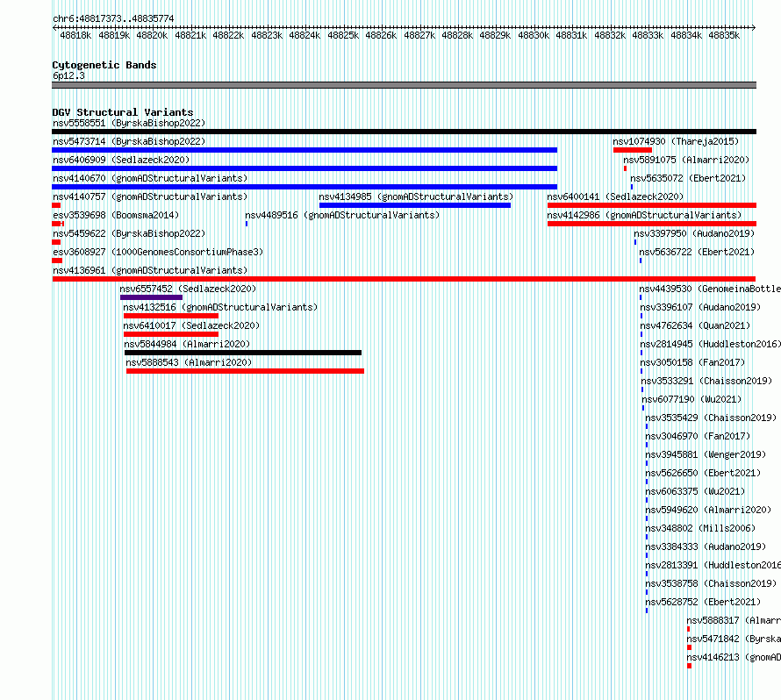Select nsv6077190 (Wu2021) label

pos(691,399)
